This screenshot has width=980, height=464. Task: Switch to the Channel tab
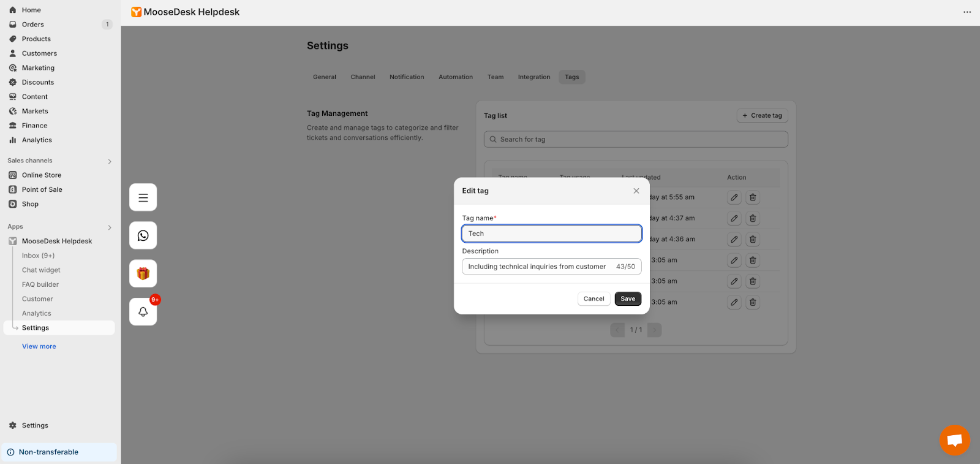pyautogui.click(x=363, y=77)
